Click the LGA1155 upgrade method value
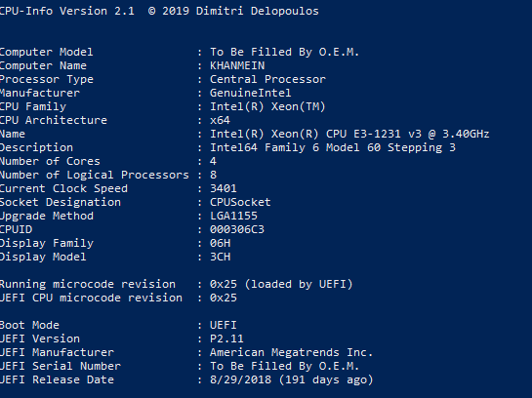 pos(233,216)
